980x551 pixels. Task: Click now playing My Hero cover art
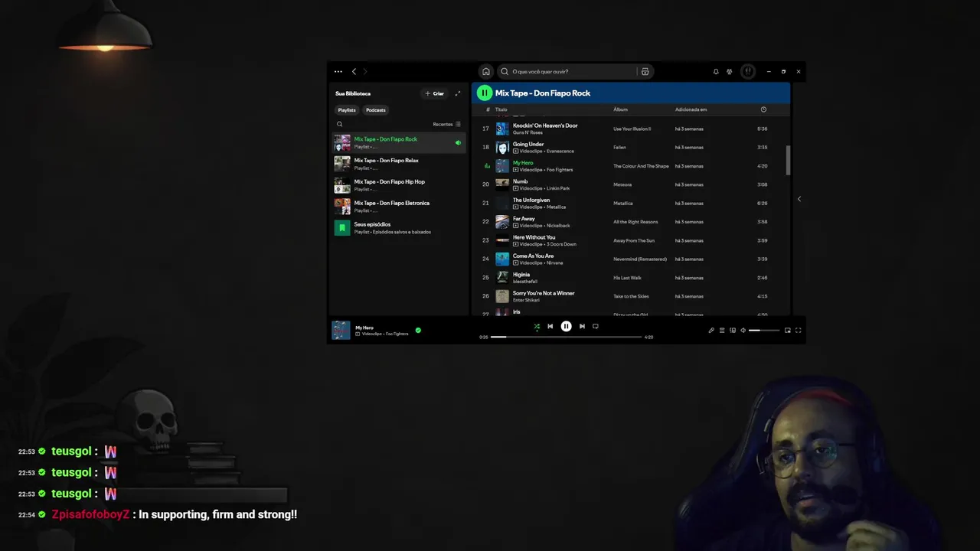341,330
